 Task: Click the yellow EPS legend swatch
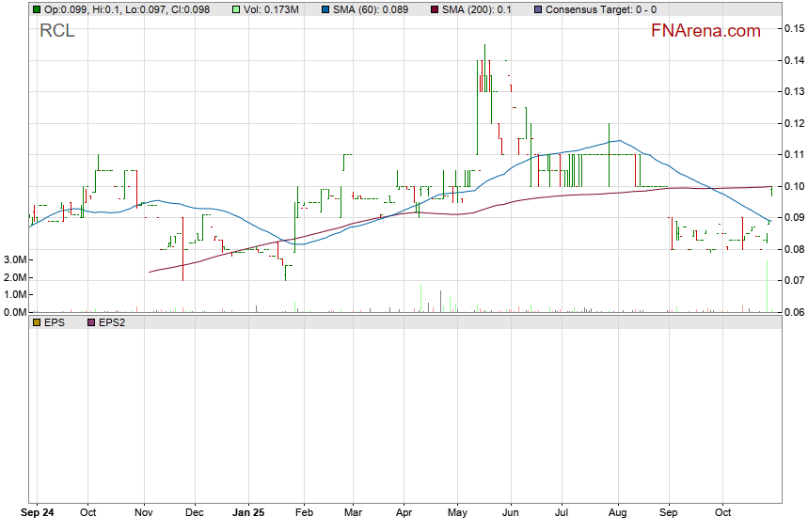point(37,322)
